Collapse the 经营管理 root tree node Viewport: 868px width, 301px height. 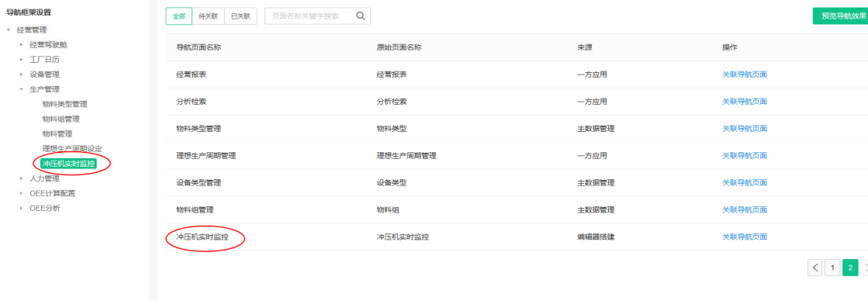(9, 30)
